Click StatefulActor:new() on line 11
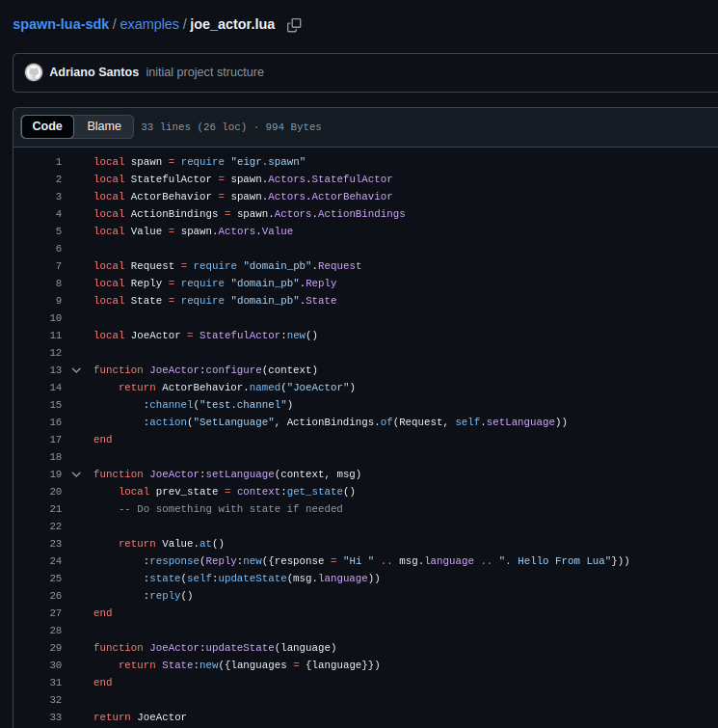 point(258,336)
